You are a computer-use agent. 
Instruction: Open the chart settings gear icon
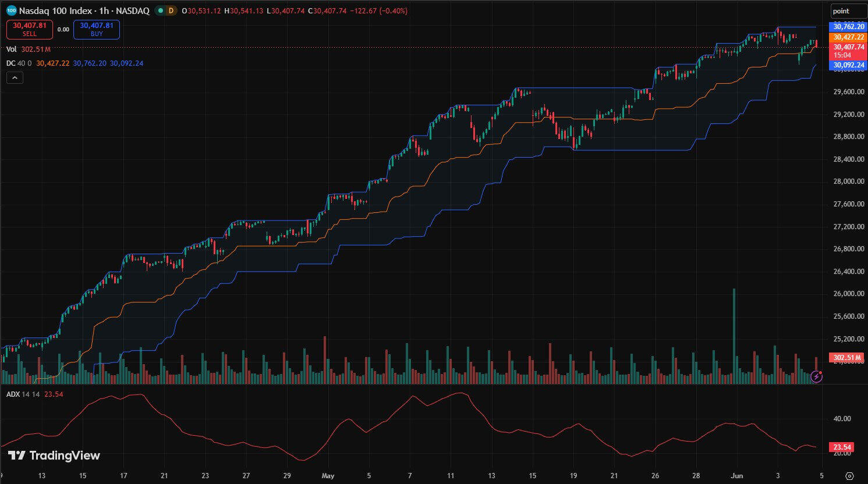point(849,476)
